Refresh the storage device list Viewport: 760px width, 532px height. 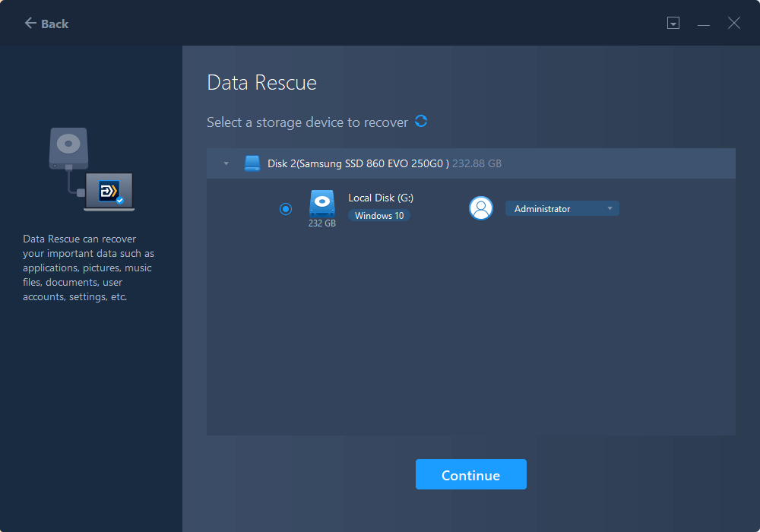421,122
